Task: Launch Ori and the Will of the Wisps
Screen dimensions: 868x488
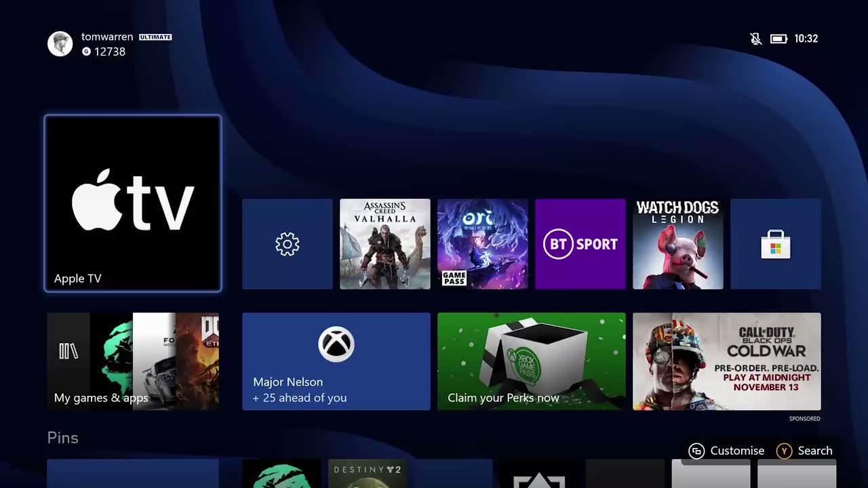Action: point(483,244)
